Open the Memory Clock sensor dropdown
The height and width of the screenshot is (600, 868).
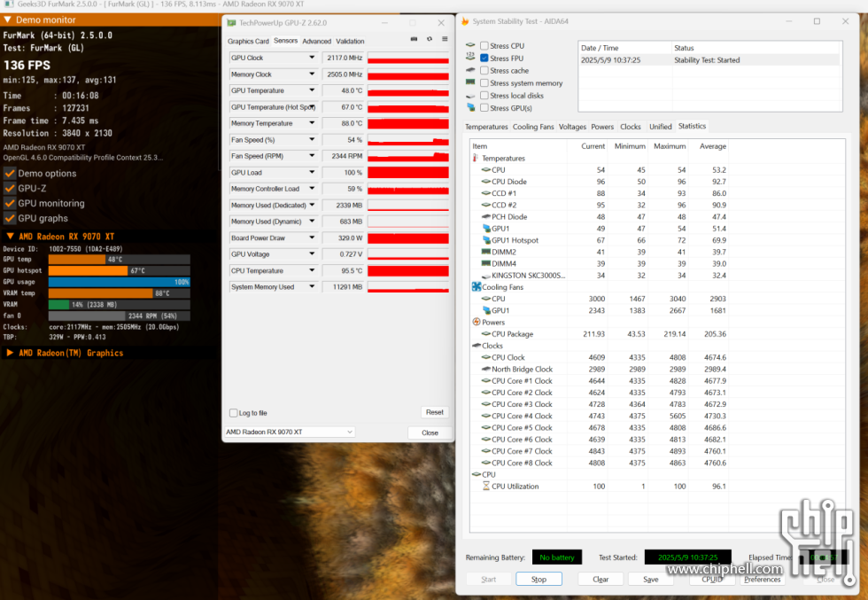tap(312, 74)
